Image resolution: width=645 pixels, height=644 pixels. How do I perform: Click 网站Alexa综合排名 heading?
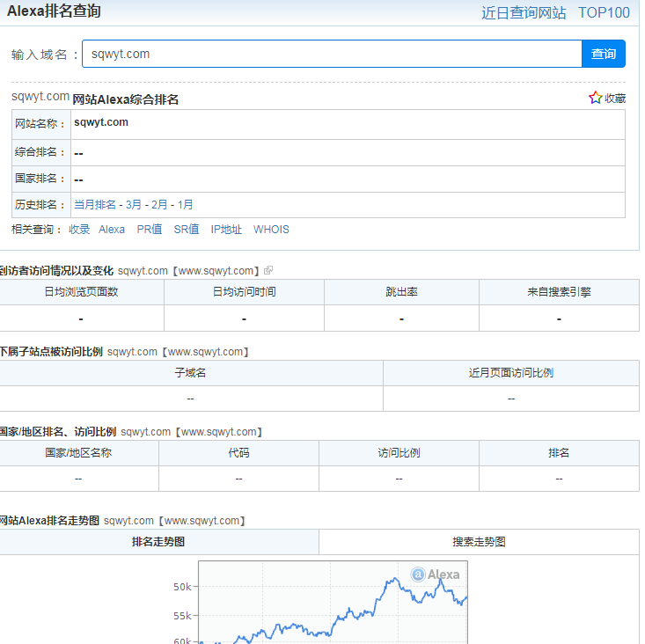pos(126,99)
